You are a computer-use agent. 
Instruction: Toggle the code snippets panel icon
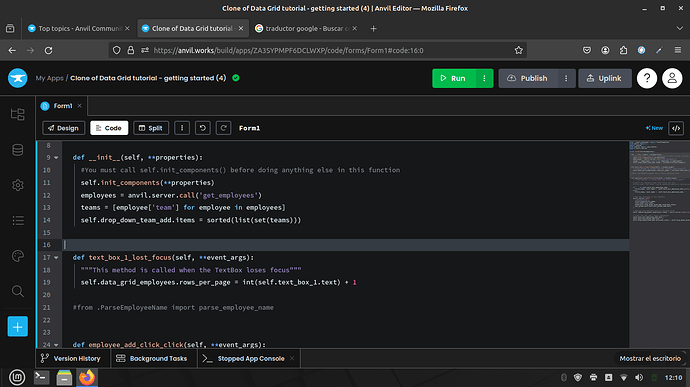click(676, 128)
